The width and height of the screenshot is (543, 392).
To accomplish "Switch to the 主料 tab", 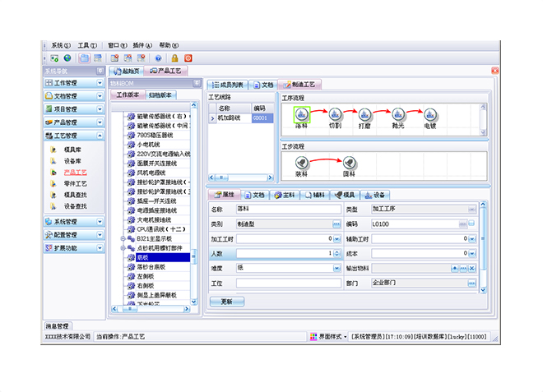I will (x=284, y=195).
